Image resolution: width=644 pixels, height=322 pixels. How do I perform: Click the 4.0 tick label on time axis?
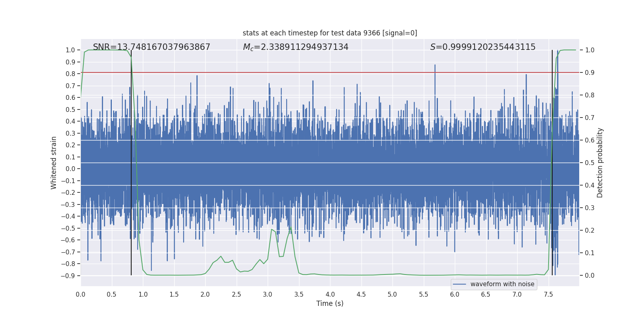click(x=330, y=295)
